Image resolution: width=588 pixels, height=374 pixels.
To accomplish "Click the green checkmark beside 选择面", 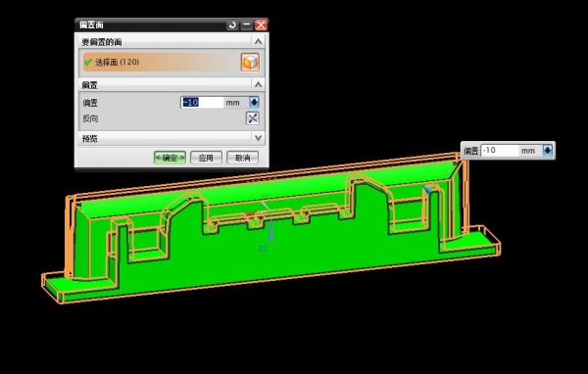I will pyautogui.click(x=88, y=62).
